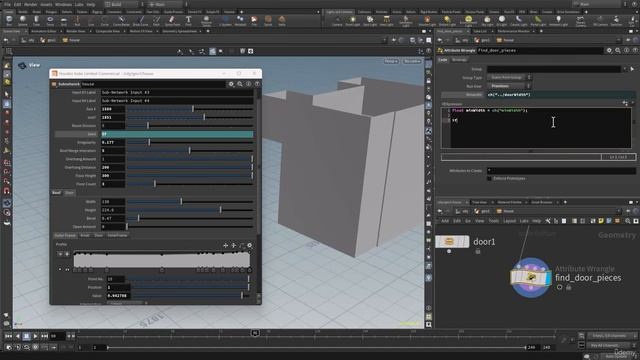The image size is (640, 360).
Task: Select the Point Light shelf tool
Action: (x=353, y=21)
